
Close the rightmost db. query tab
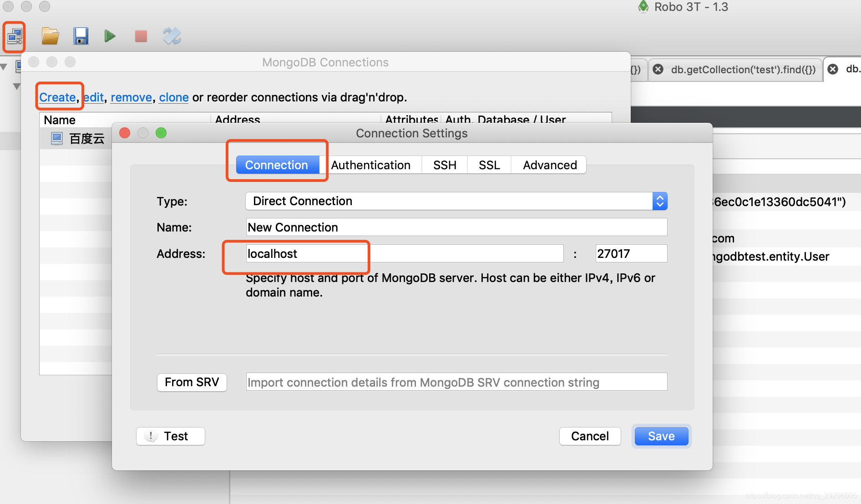[833, 69]
